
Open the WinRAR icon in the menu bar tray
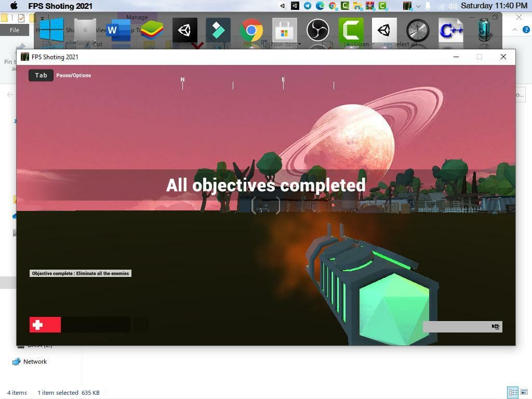370,6
